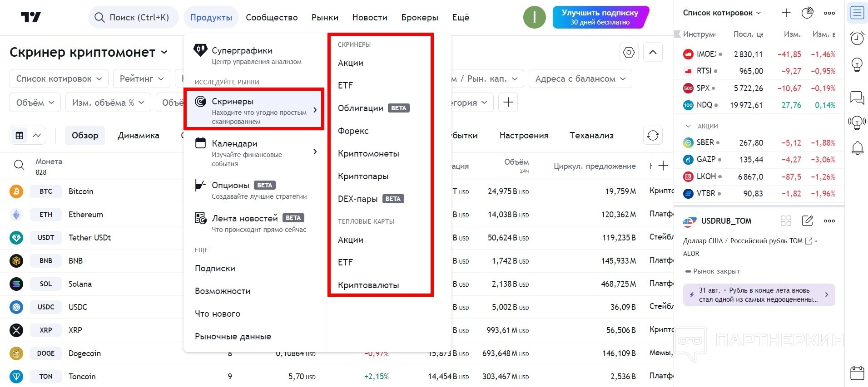Switch to the Настроения tab
This screenshot has width=868, height=387.
tap(524, 135)
